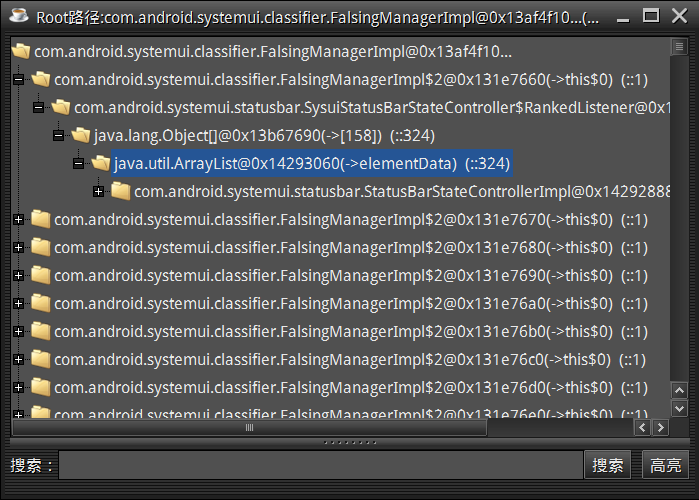Select text 'SysuiStatusBarStateController$RankedListener@0x1'
This screenshot has width=699, height=500.
(487, 107)
